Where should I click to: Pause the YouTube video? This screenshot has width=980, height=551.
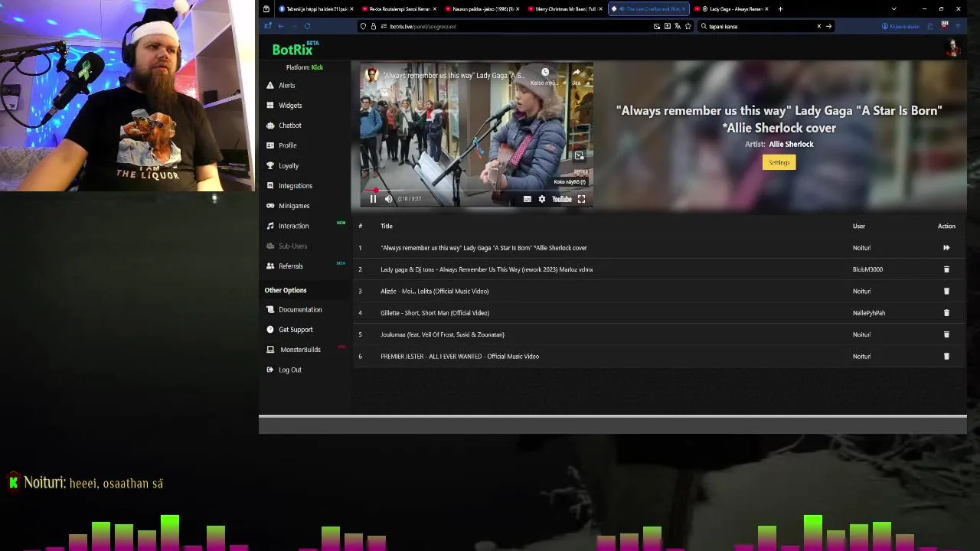pyautogui.click(x=373, y=199)
